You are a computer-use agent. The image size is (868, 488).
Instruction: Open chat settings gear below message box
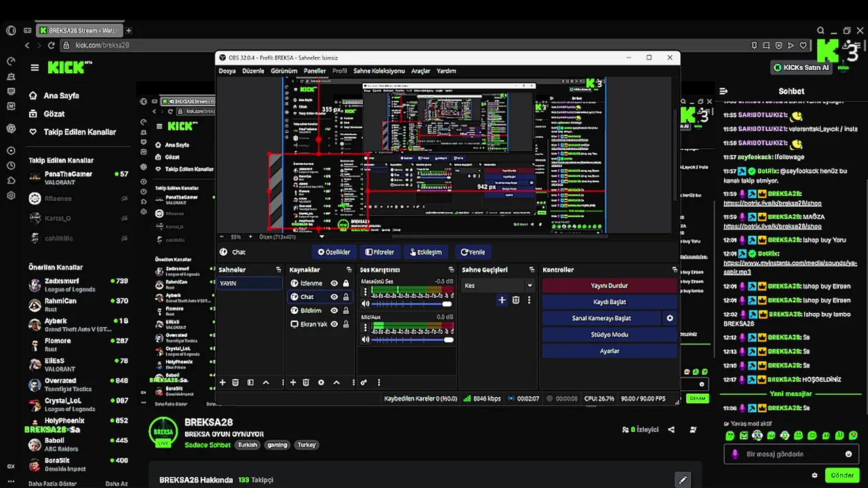click(x=814, y=475)
